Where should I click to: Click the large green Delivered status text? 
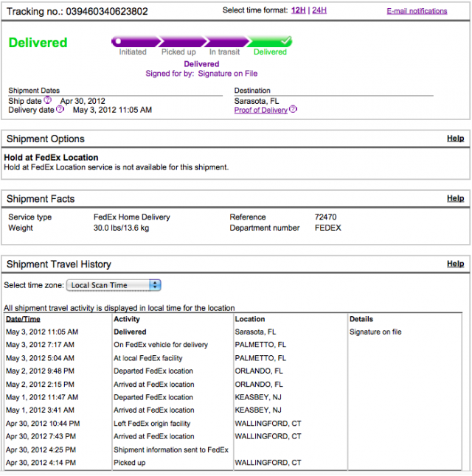pos(38,43)
